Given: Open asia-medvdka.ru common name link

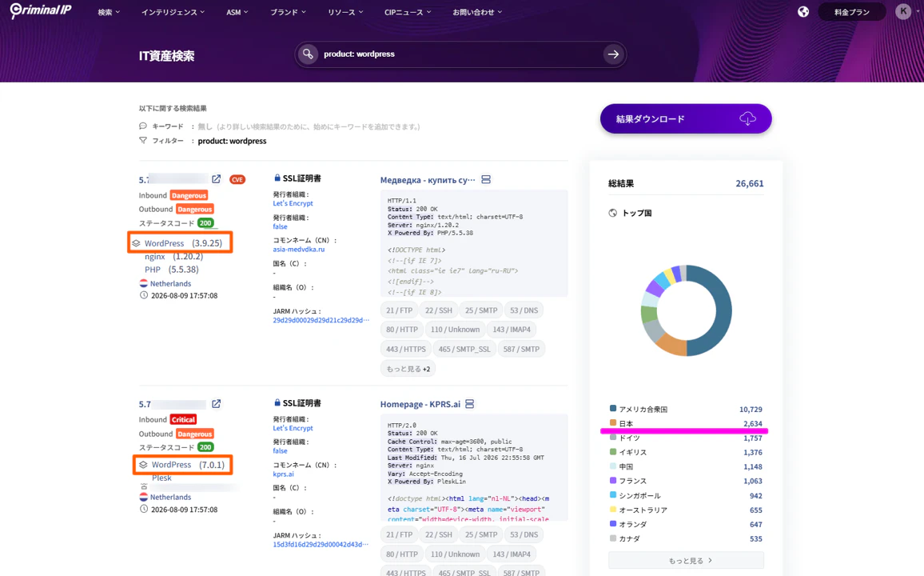Looking at the screenshot, I should 299,250.
